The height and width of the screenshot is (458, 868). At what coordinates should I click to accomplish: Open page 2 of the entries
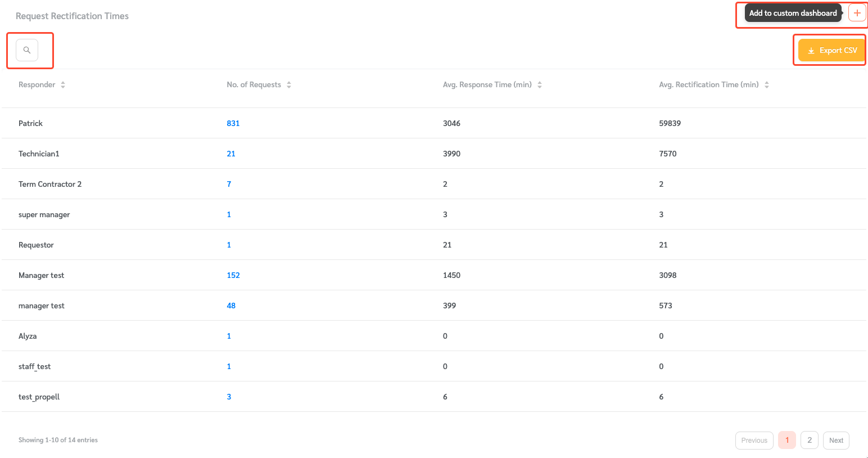click(810, 440)
